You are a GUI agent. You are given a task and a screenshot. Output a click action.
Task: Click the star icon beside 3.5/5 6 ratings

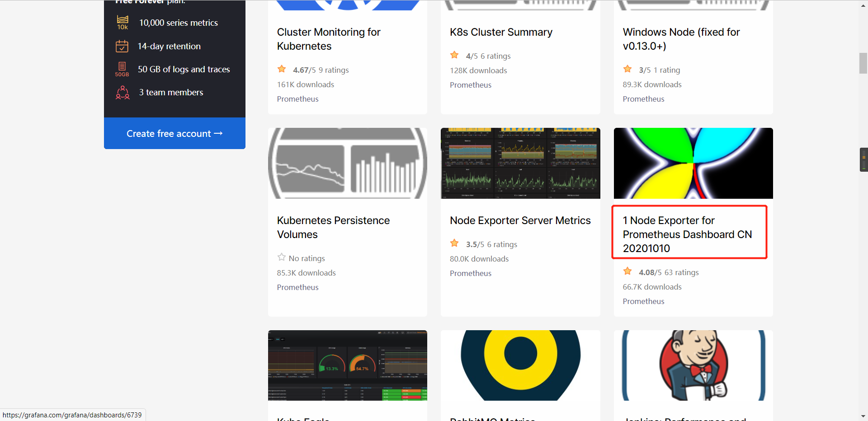[454, 243]
